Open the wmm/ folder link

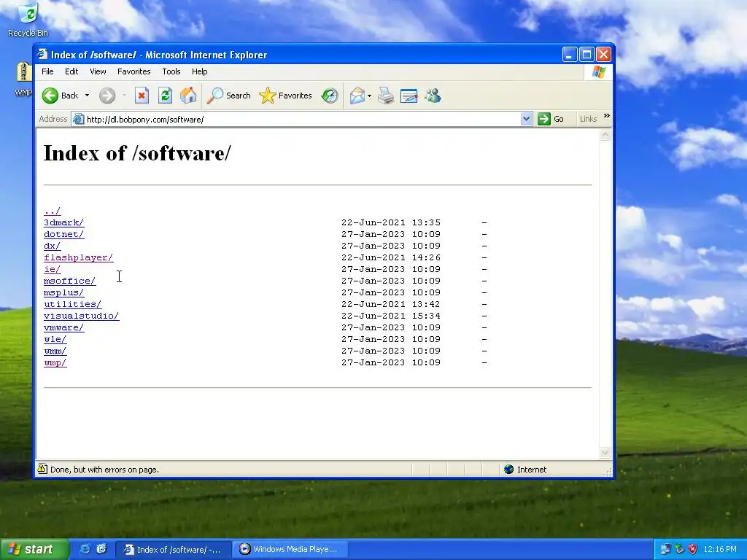[x=55, y=351]
